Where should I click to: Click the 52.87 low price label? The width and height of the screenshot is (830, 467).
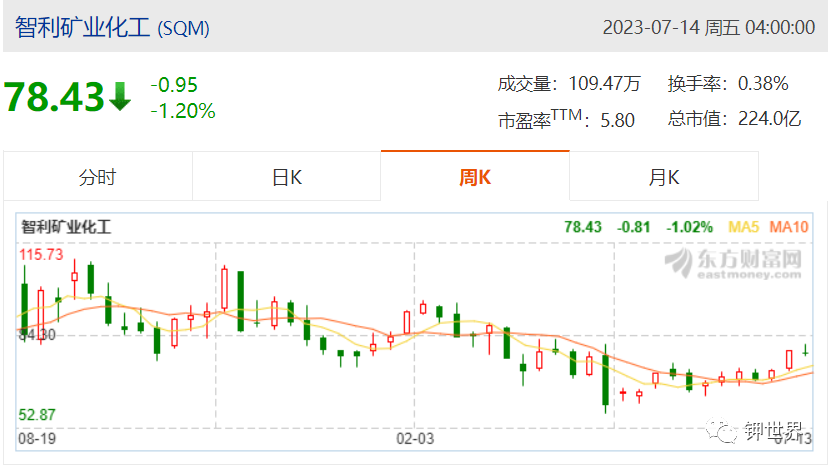tap(37, 415)
